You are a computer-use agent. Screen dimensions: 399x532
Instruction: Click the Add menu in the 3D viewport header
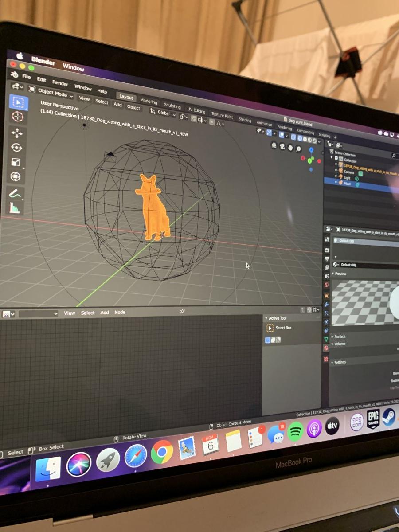point(117,105)
